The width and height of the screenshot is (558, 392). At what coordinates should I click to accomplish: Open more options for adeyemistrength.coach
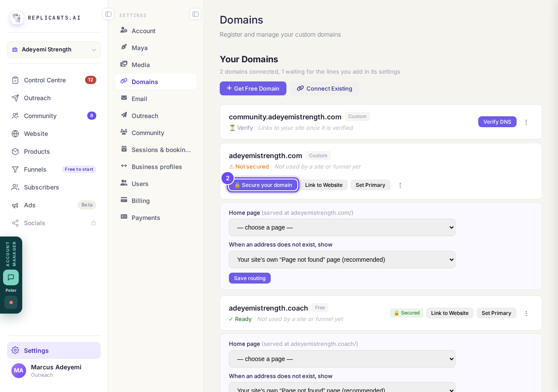pos(526,313)
